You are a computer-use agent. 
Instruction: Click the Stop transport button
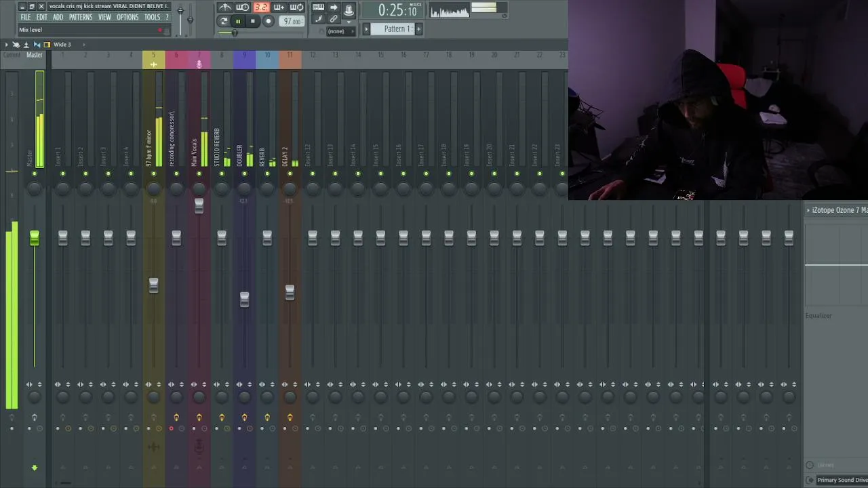point(253,21)
